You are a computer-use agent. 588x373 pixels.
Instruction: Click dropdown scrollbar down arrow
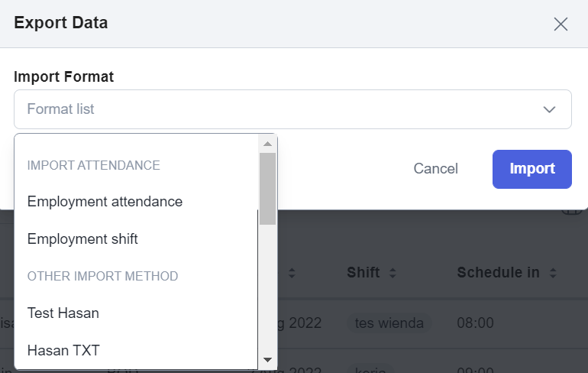point(267,360)
